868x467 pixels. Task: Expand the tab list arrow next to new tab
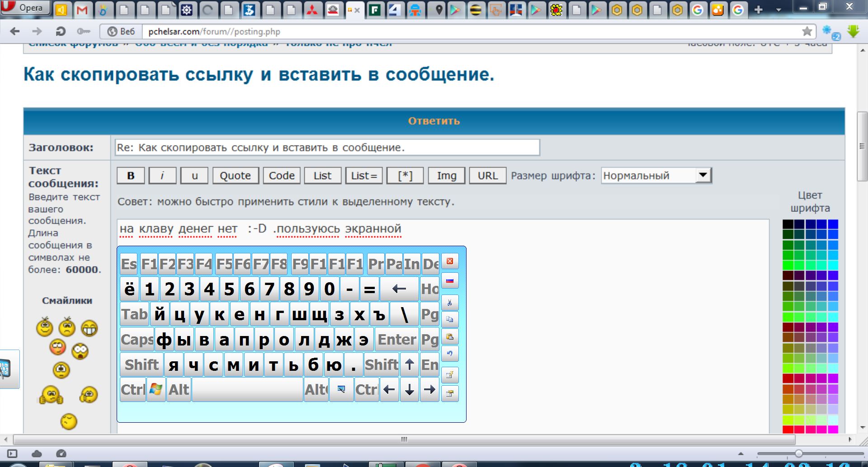click(x=778, y=9)
